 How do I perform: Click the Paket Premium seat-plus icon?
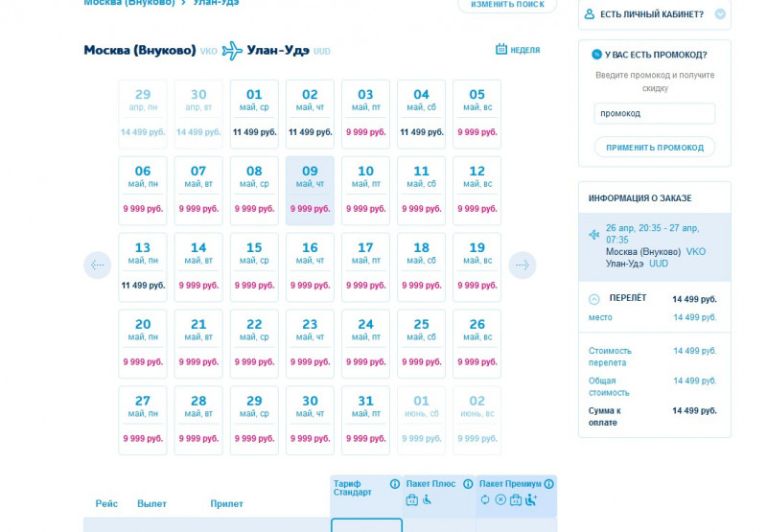click(x=531, y=499)
